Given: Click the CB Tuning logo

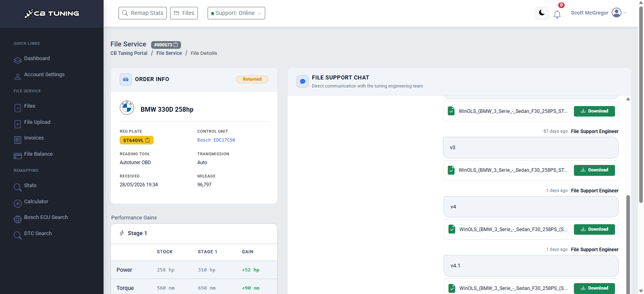Looking at the screenshot, I should pyautogui.click(x=52, y=13).
